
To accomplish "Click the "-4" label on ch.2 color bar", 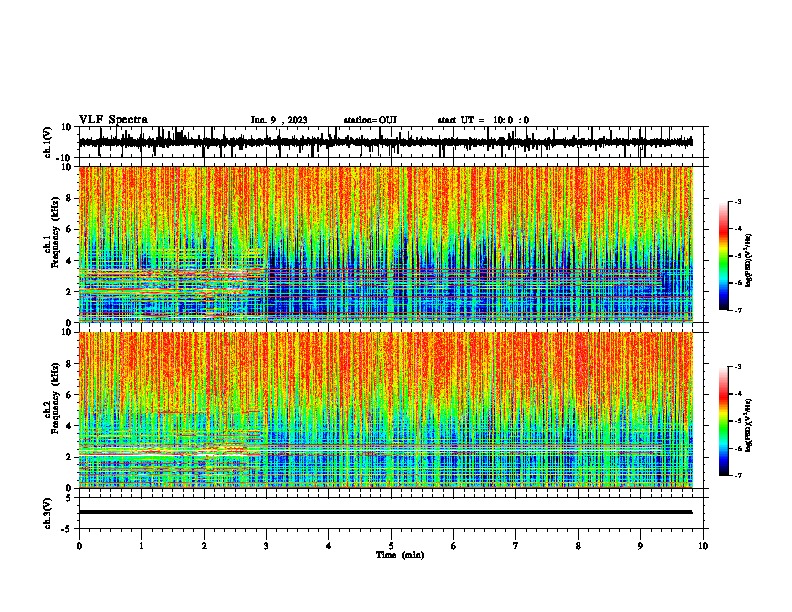I will click(738, 394).
